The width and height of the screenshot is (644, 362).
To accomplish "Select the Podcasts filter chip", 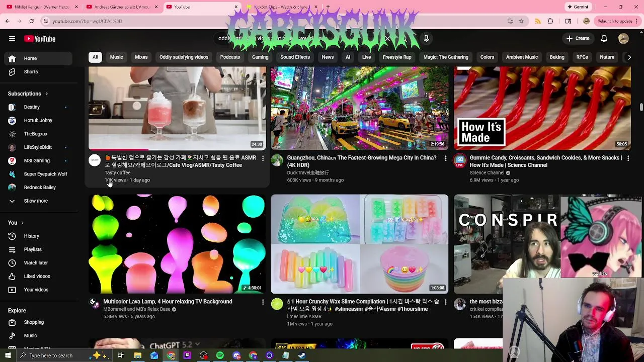I will (x=230, y=57).
